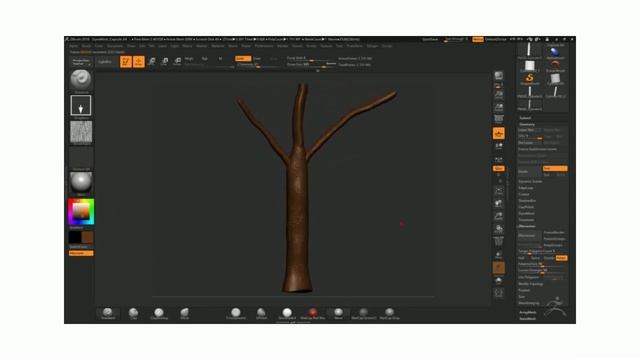640x360 pixels.
Task: Click the Scroll canvas icon
Action: 499,95
